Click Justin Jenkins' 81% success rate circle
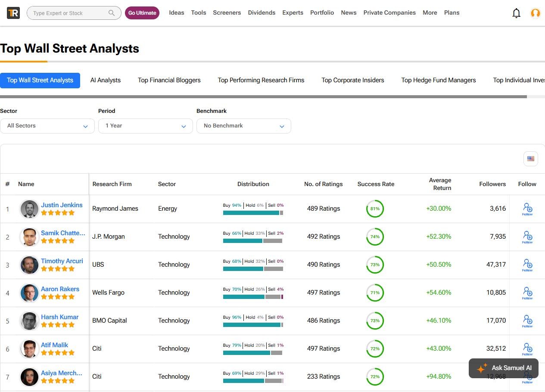Screen dimensions: 545x392 coord(375,208)
